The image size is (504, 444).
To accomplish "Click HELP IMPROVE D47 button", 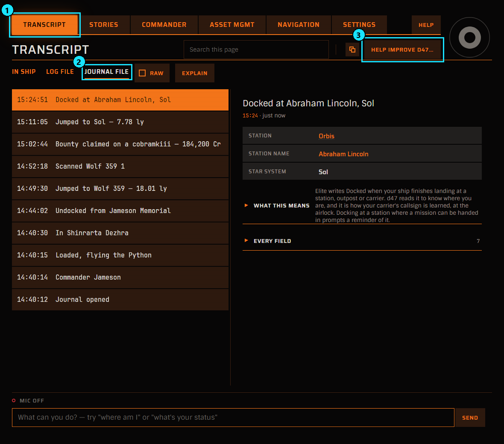I will (x=402, y=50).
